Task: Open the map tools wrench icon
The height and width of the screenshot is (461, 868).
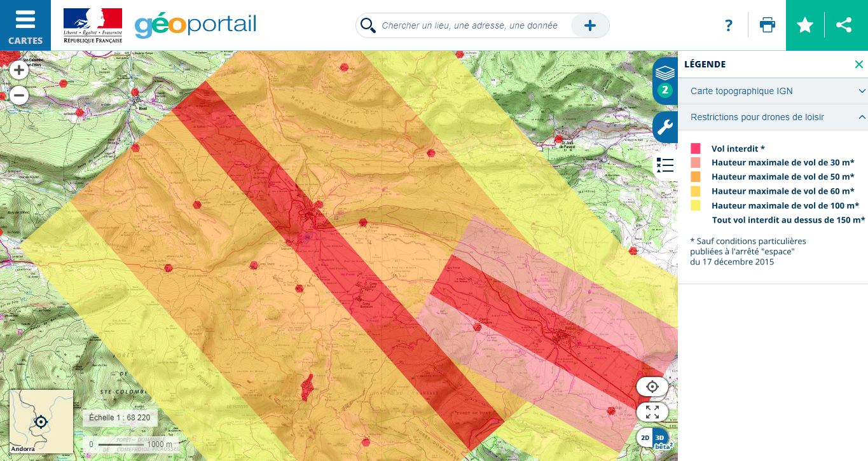Action: click(665, 127)
